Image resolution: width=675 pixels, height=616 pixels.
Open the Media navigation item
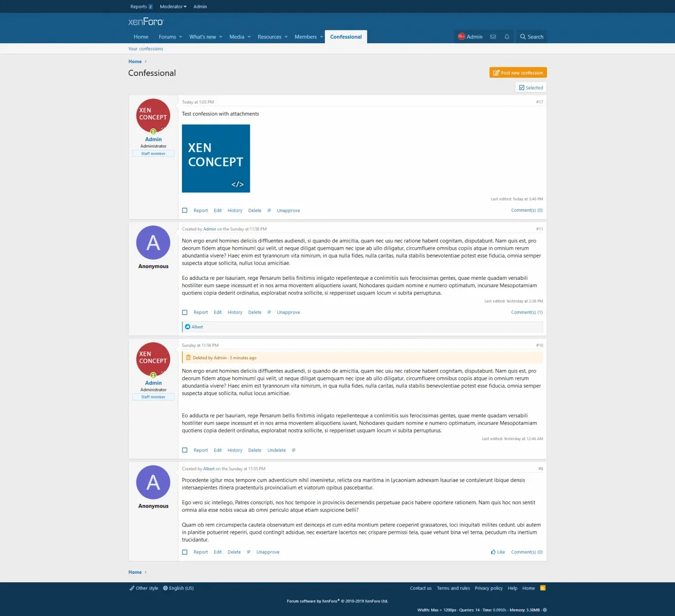click(x=237, y=37)
